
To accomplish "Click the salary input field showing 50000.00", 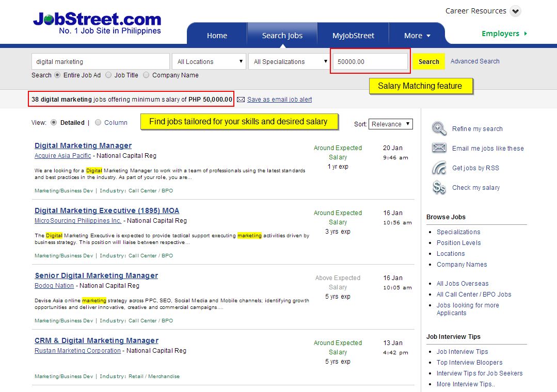I will click(x=370, y=61).
